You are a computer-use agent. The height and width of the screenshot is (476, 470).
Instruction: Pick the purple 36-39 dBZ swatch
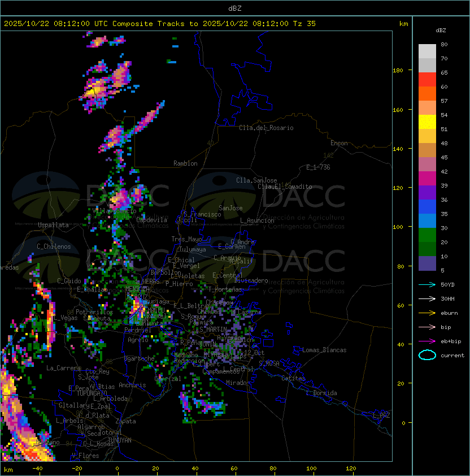click(427, 192)
